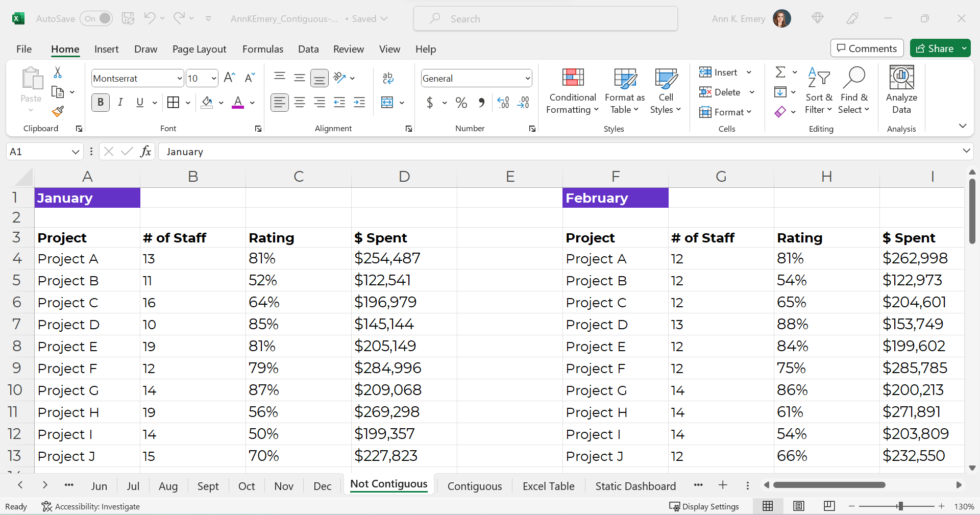Open Conditional Formatting
The image size is (980, 515).
click(572, 91)
